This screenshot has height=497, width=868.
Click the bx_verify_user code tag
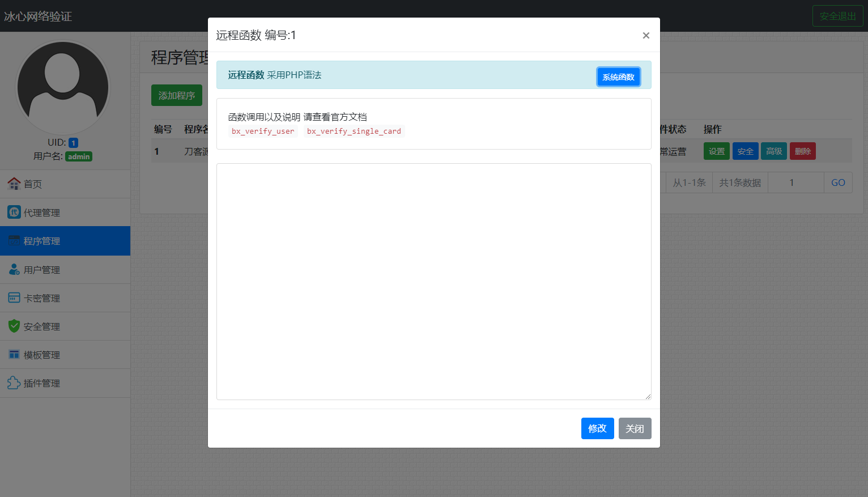(263, 131)
